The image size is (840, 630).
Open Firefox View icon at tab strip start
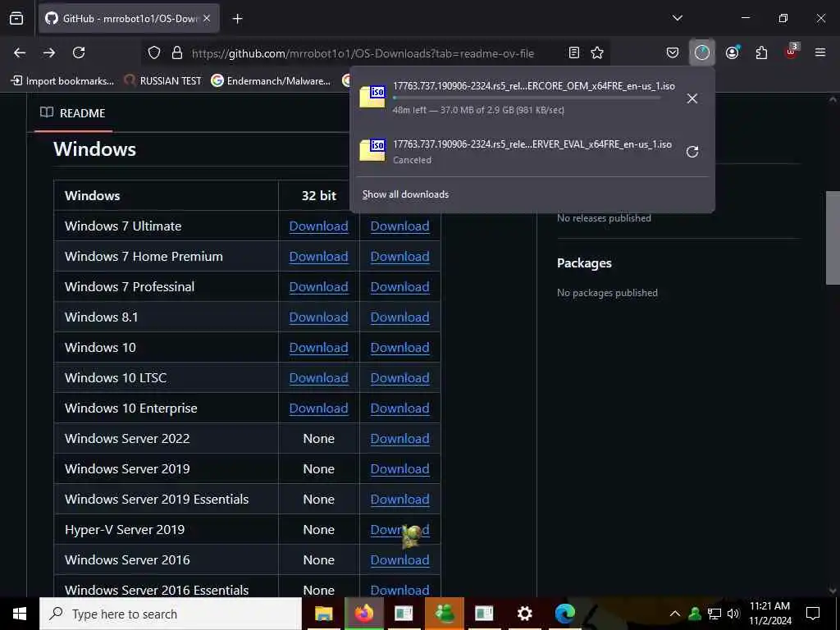pyautogui.click(x=16, y=18)
